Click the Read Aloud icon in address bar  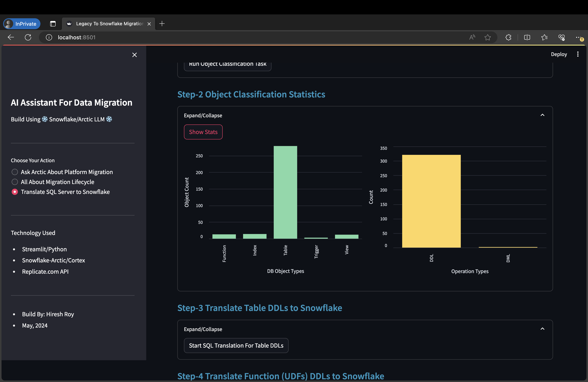472,37
